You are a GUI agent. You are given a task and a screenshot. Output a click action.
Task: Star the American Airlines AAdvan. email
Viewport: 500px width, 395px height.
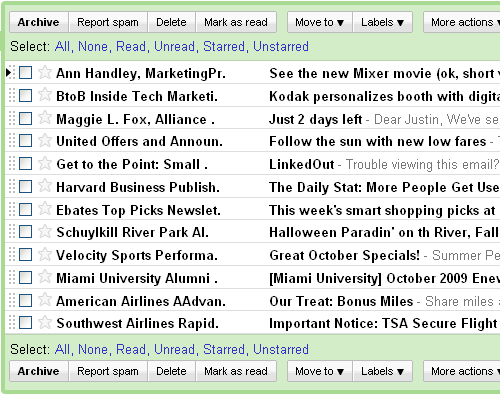tap(45, 300)
